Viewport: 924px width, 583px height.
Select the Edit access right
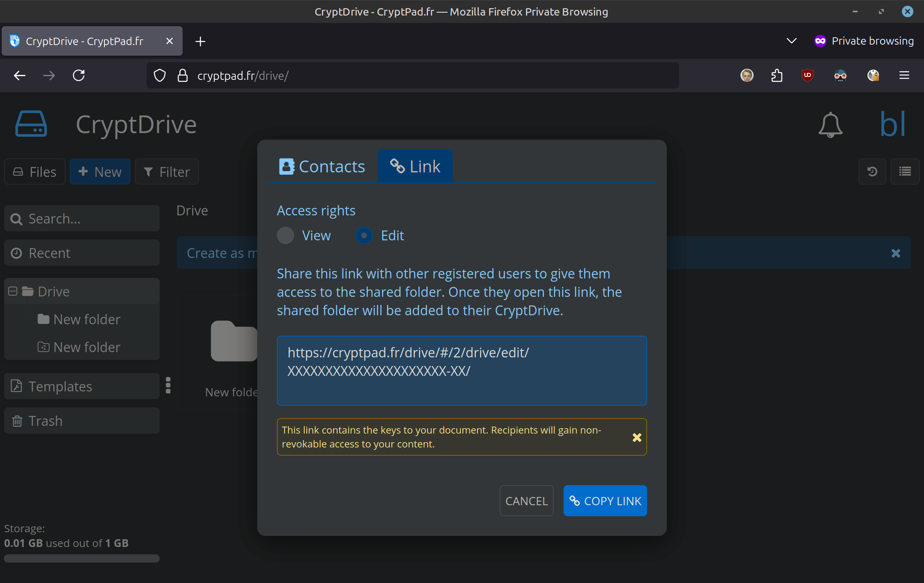click(364, 235)
